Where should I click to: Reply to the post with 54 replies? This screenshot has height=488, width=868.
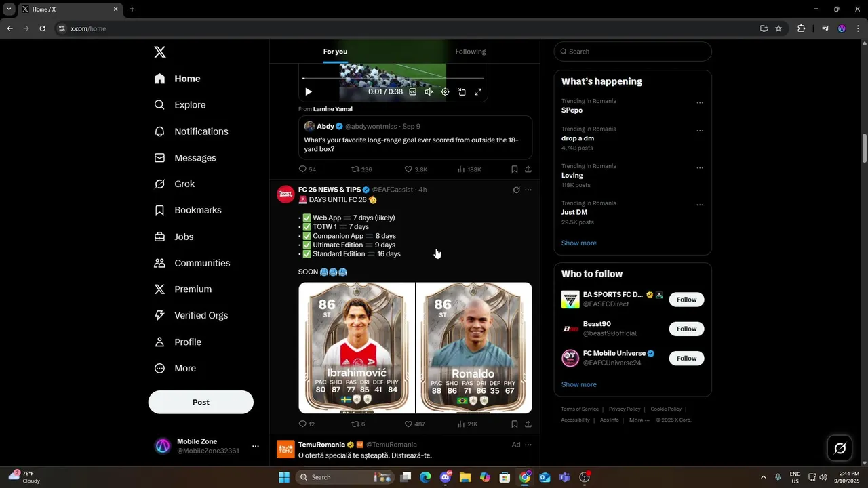[x=307, y=169]
